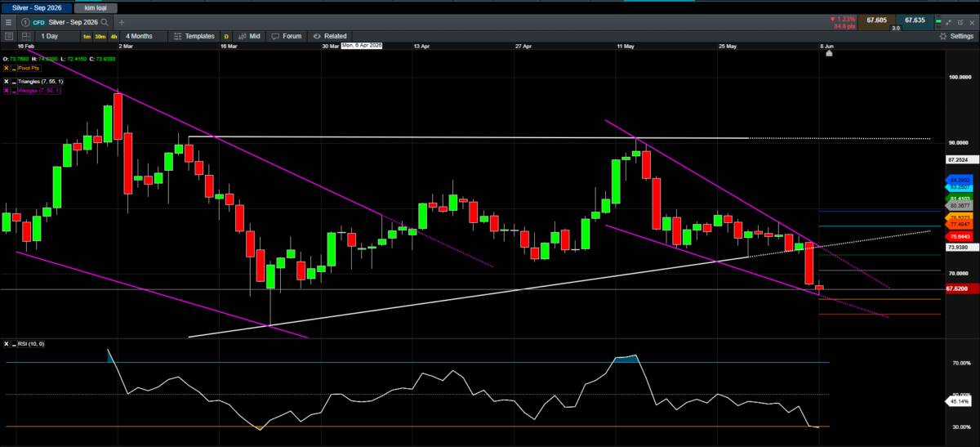Pop out chart window icon

[960, 22]
